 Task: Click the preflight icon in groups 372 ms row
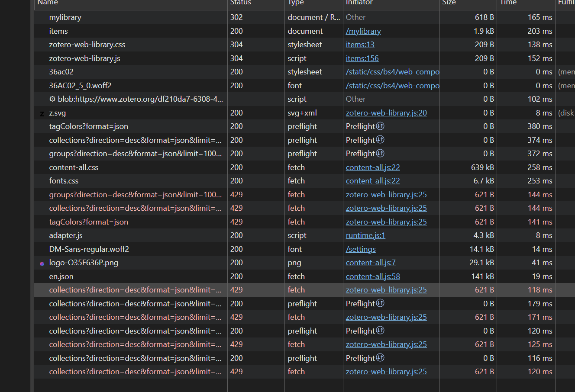pyautogui.click(x=380, y=153)
